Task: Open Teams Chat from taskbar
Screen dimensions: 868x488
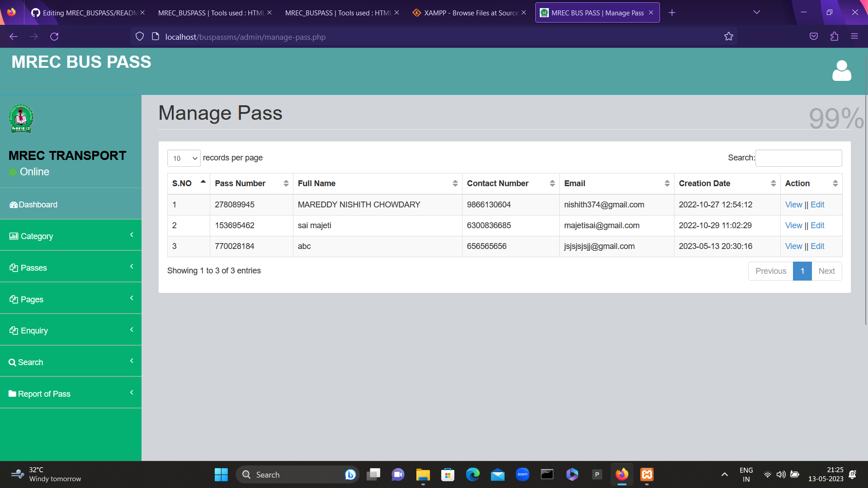Action: point(398,474)
